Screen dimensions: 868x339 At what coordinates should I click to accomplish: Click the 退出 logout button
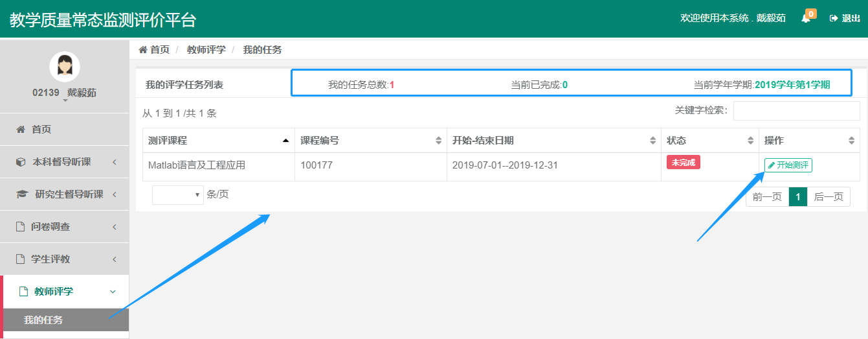tap(845, 18)
